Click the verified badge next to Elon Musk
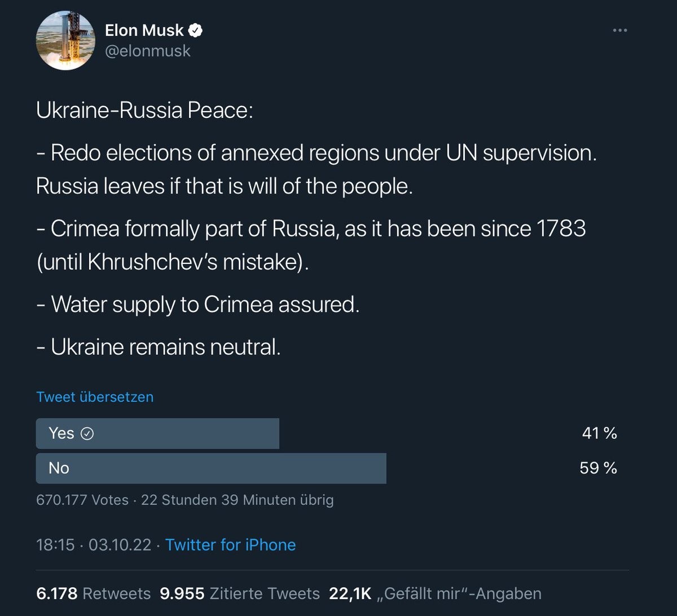The width and height of the screenshot is (677, 616). [x=195, y=30]
